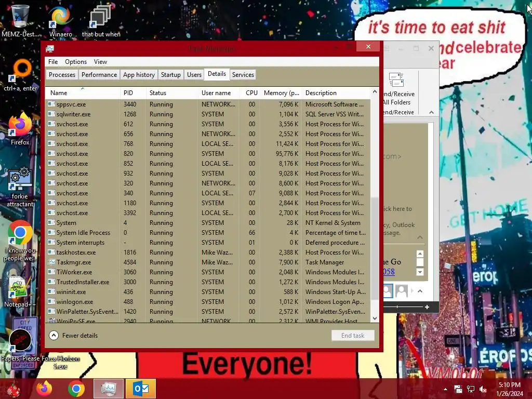Click the muted volume tray icon
This screenshot has width=532, height=399.
point(483,389)
